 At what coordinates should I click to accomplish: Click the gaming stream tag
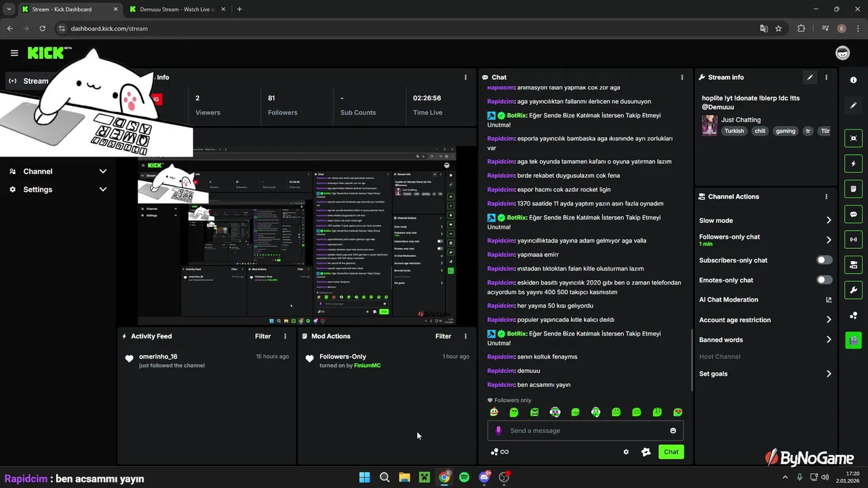click(785, 131)
